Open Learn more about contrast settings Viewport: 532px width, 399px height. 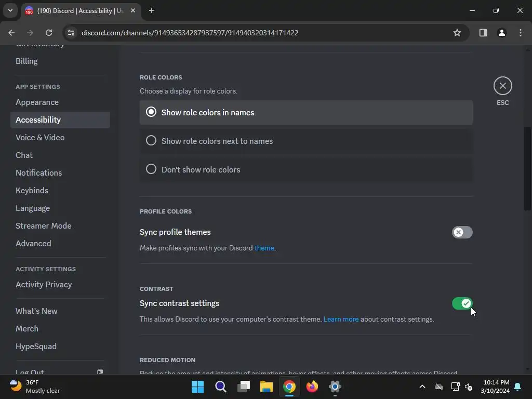341,320
